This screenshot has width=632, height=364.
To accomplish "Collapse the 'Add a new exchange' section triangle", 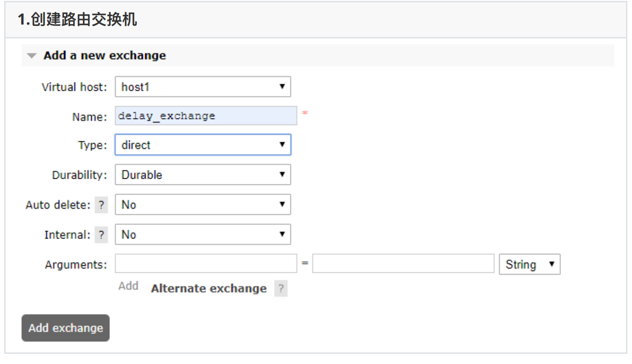I will (32, 56).
